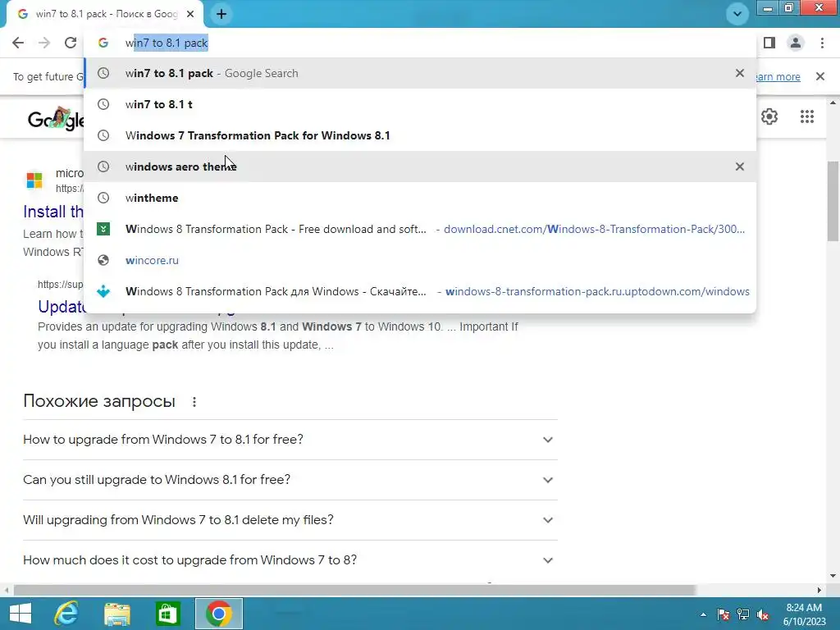Click the 'win7 to 8.1 pack' browser tab
Viewport: 840px width, 630px height.
(x=104, y=15)
